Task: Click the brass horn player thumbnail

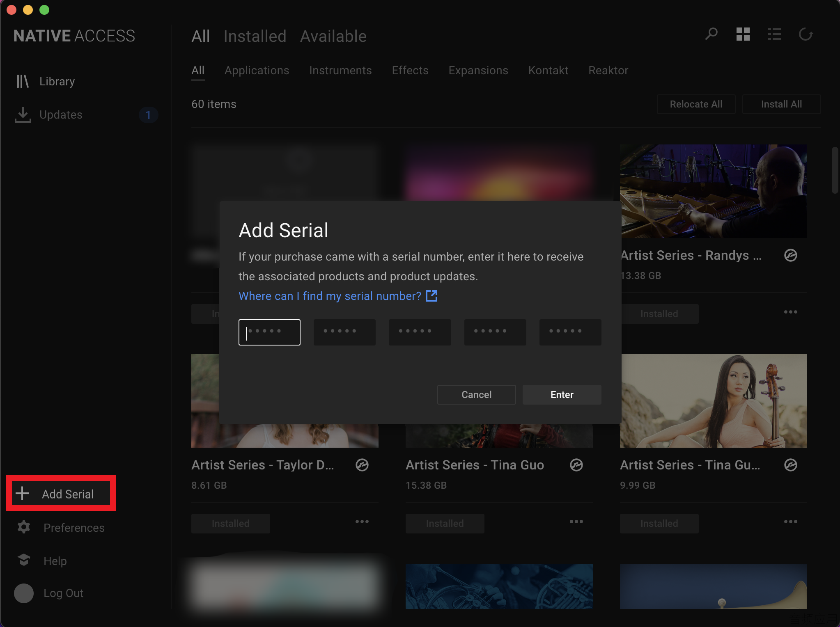Action: click(x=499, y=586)
